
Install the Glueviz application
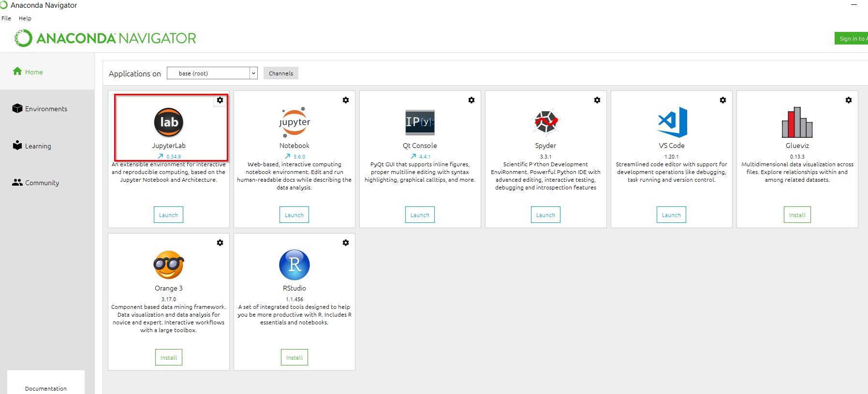(797, 215)
